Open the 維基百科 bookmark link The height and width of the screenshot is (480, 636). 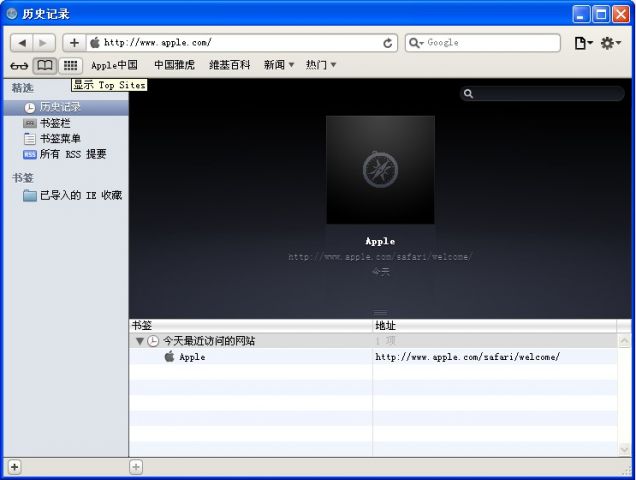pyautogui.click(x=230, y=65)
